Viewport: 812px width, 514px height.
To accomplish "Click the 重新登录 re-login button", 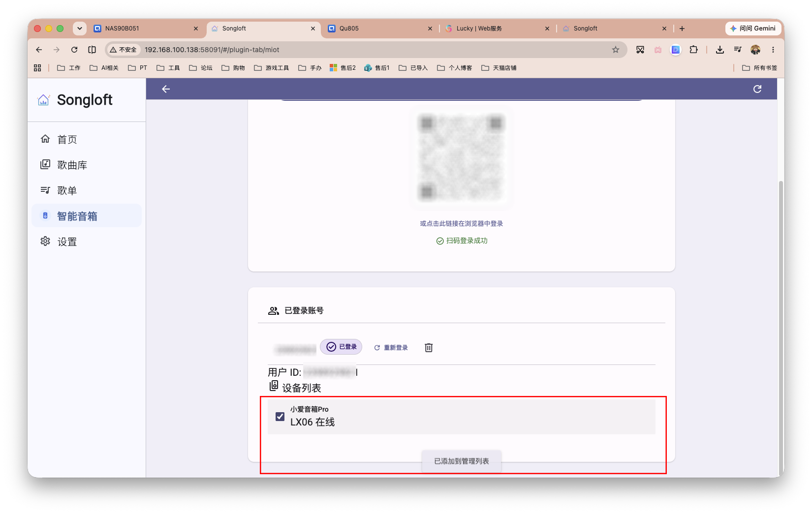I will 391,348.
